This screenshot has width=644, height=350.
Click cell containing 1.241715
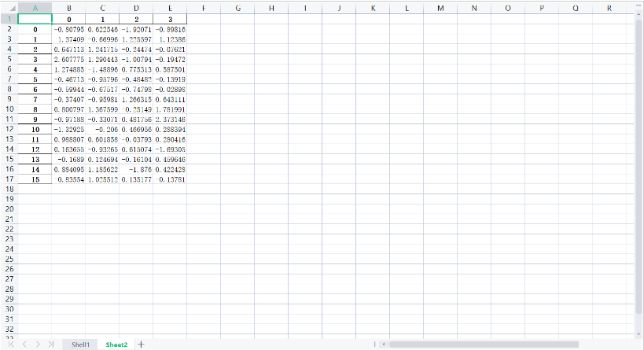[x=102, y=50]
